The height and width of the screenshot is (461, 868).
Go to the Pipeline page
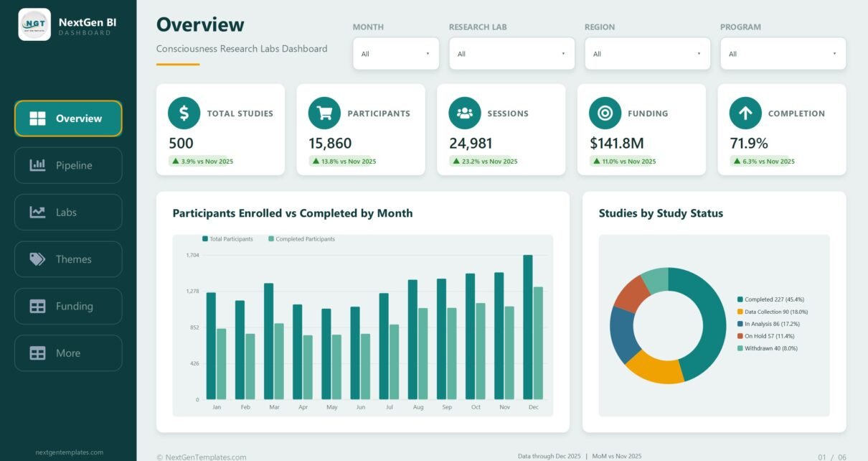(x=68, y=165)
